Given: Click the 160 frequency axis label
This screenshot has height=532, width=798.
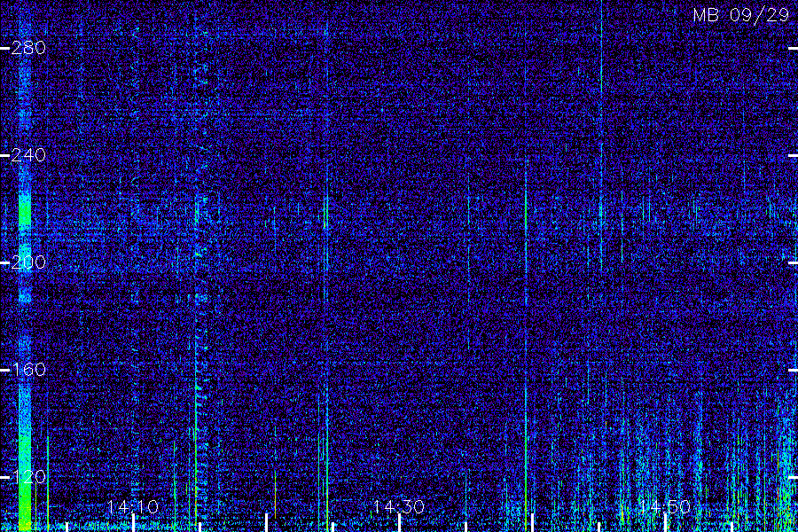Looking at the screenshot, I should [28, 370].
